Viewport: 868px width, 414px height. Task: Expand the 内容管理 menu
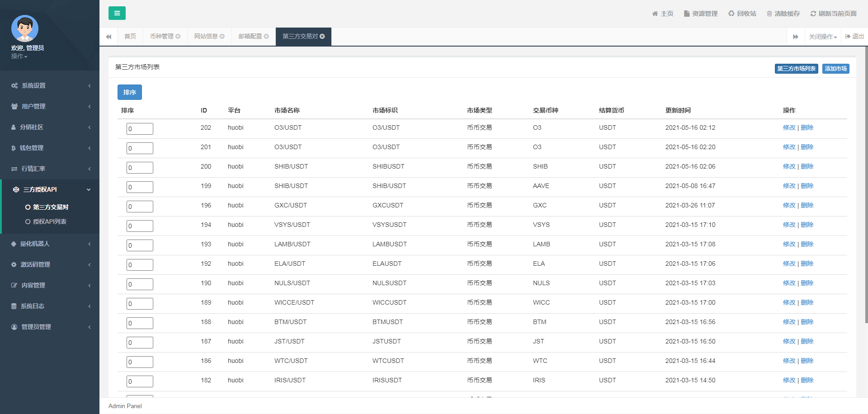pyautogui.click(x=50, y=285)
